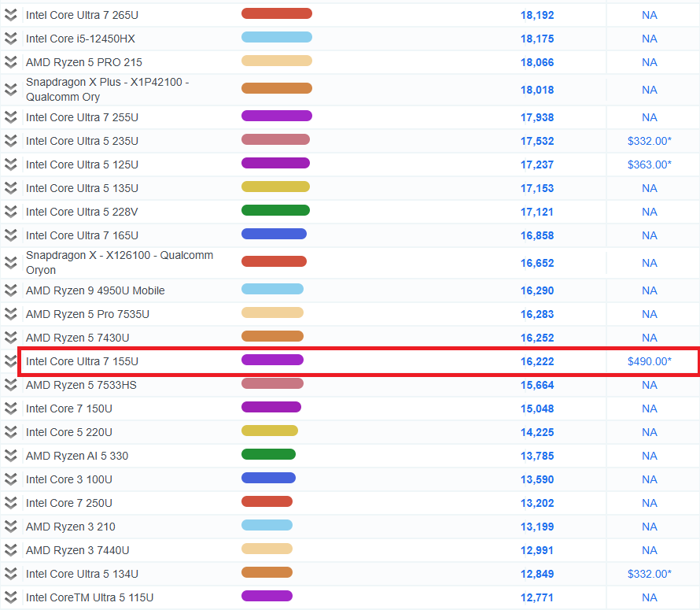Viewport: 700px width, 610px height.
Task: Click the $363.00* price for Ultra 5 125U
Action: pos(650,165)
